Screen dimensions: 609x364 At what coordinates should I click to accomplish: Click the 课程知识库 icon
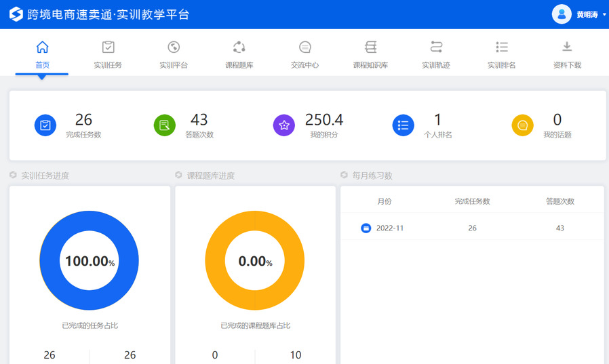point(370,47)
